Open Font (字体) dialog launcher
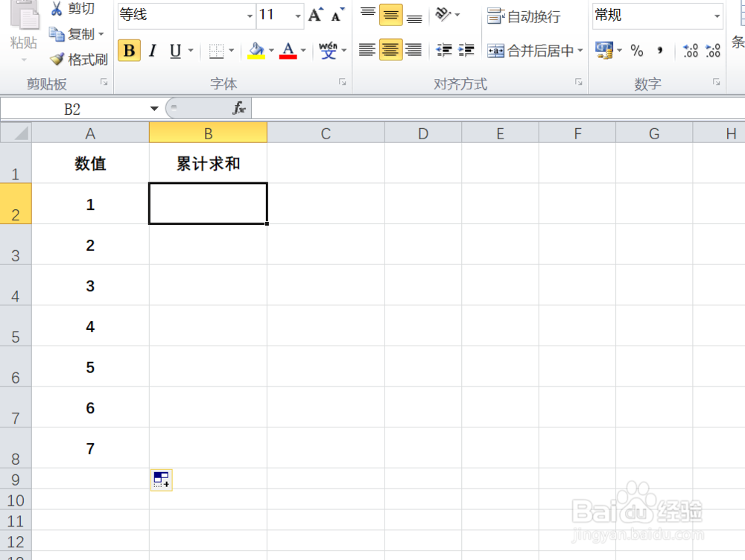The width and height of the screenshot is (745, 560). pos(342,83)
